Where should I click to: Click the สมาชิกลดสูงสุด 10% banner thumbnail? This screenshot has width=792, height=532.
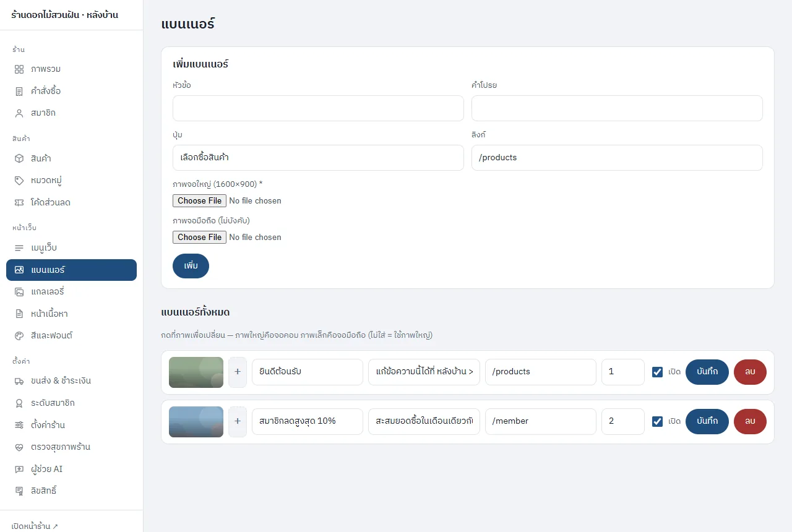(196, 422)
